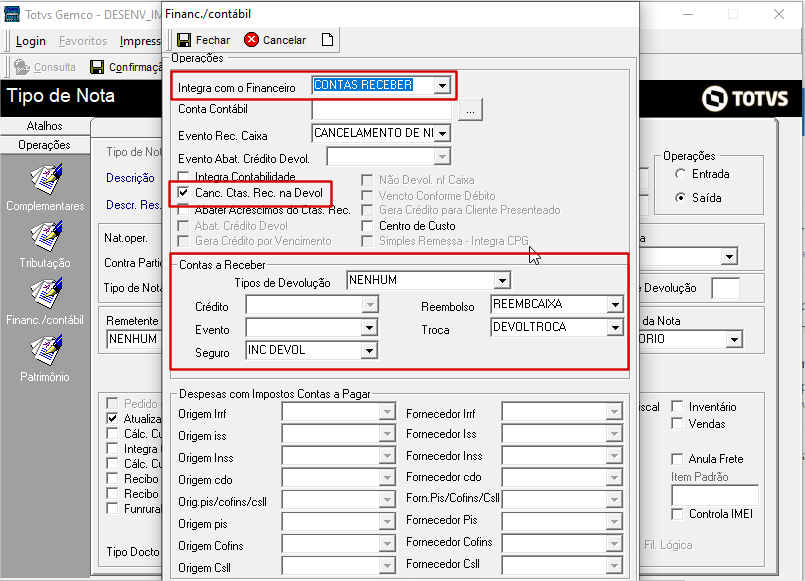
Task: Click the Cancelar button label
Action: click(284, 40)
